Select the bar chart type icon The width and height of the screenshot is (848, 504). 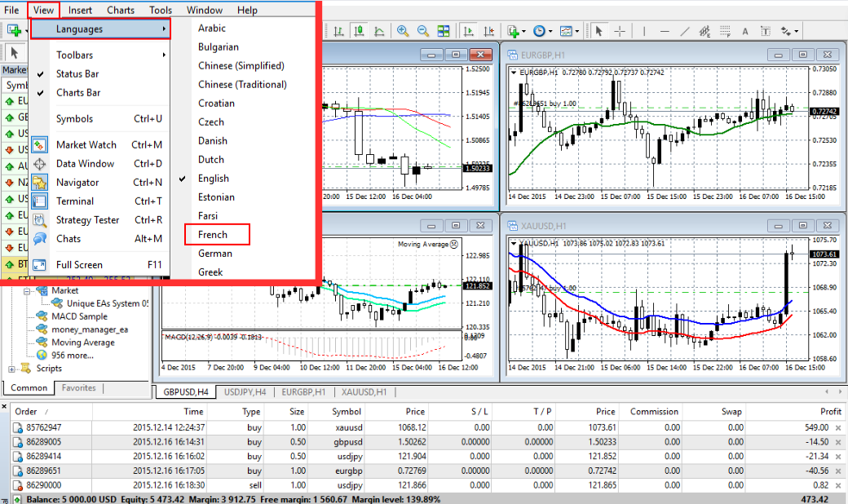[339, 31]
